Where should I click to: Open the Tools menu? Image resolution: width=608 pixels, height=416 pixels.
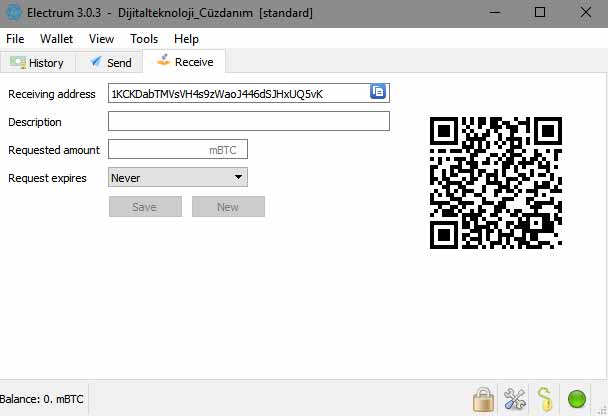pyautogui.click(x=144, y=39)
